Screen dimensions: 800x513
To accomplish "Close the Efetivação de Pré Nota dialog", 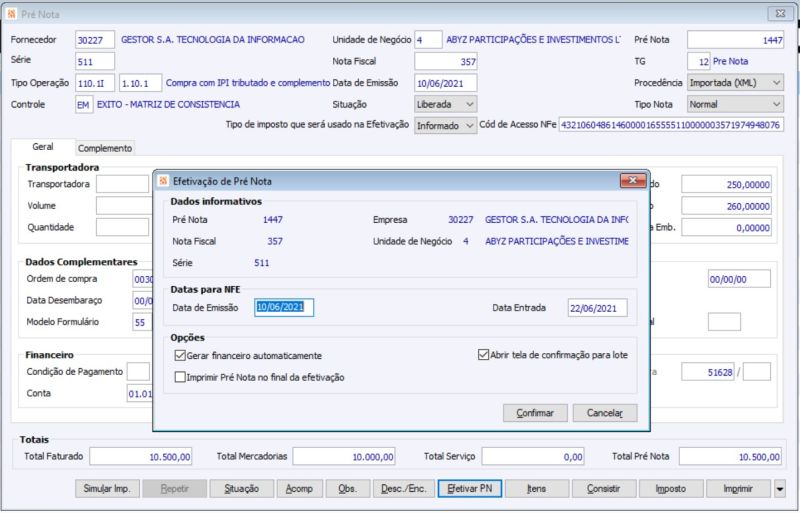I will [x=633, y=181].
